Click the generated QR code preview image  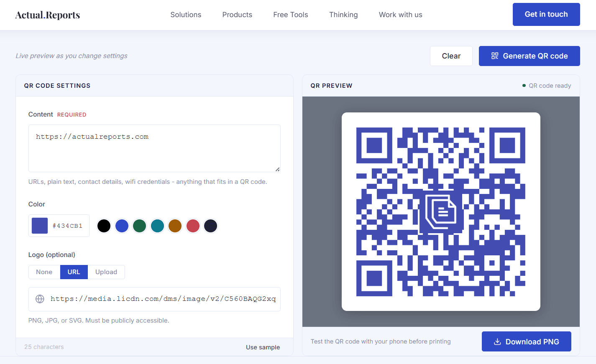pos(441,211)
